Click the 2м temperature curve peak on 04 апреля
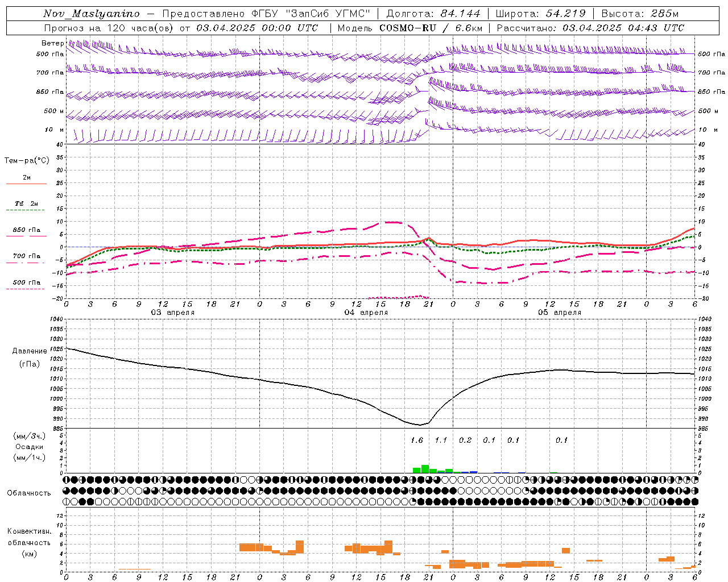Screen dimensions: 728x582 429,238
